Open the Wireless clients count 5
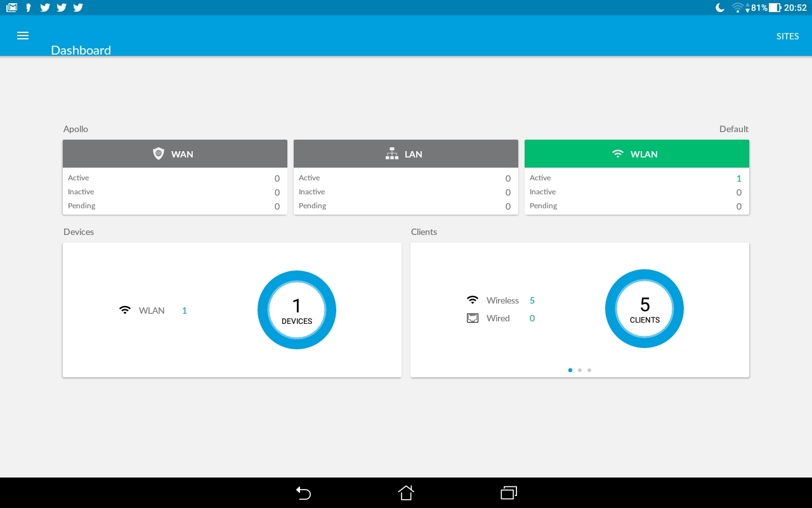This screenshot has height=508, width=812. coord(532,300)
